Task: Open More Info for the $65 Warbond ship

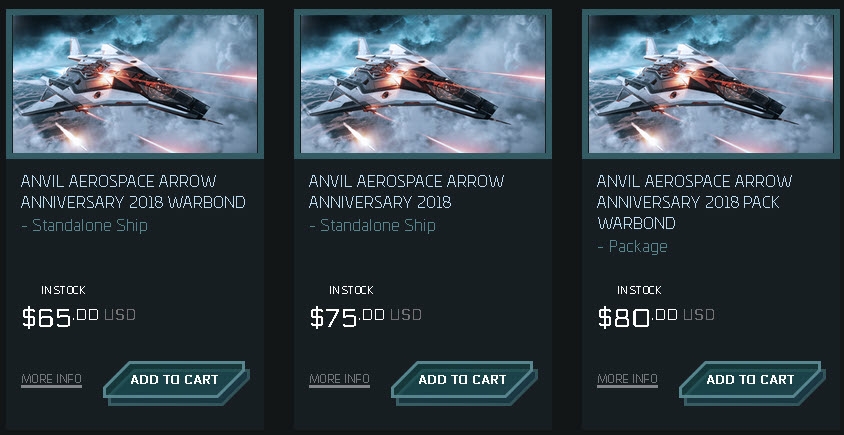Action: tap(51, 379)
